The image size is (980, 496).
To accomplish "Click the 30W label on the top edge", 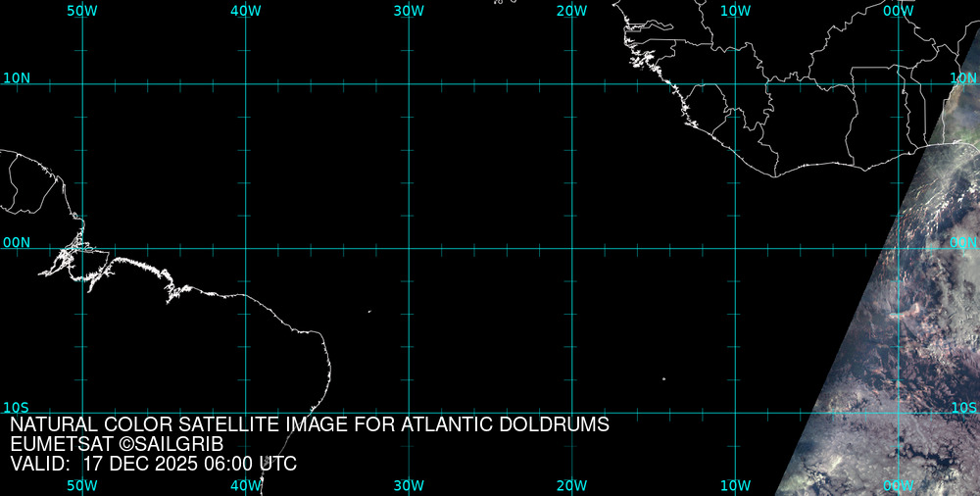I will pos(408,11).
